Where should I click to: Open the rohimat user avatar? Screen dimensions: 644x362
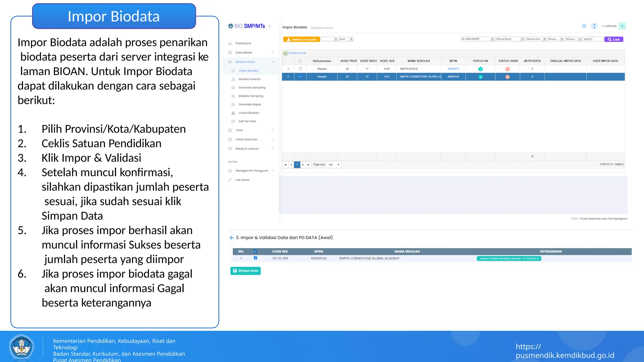click(622, 26)
